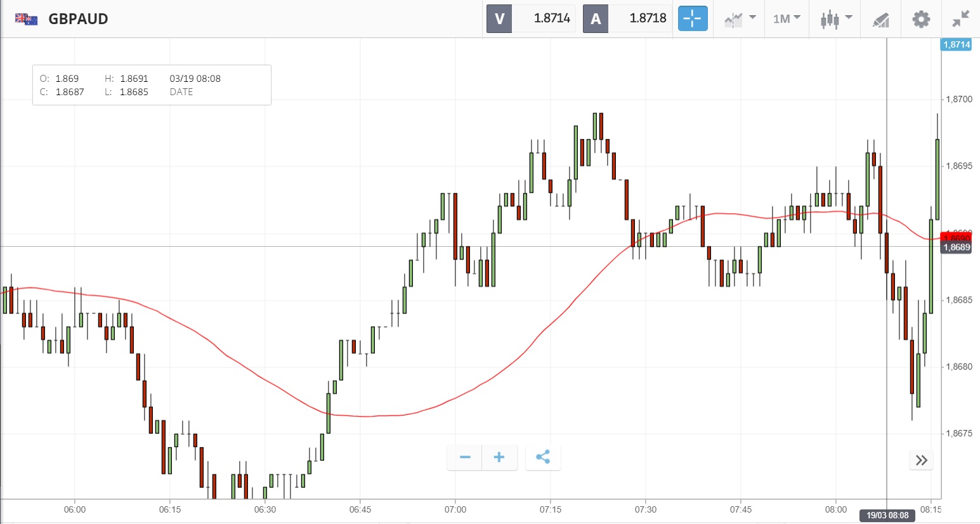Select the drawing tools pencil icon
Image resolution: width=980 pixels, height=524 pixels.
881,20
